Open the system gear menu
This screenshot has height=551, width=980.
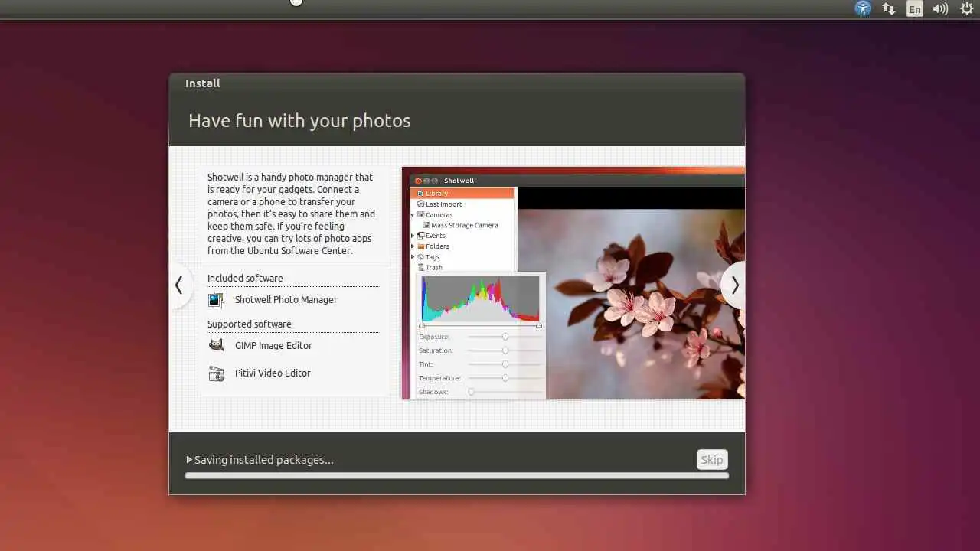(967, 8)
